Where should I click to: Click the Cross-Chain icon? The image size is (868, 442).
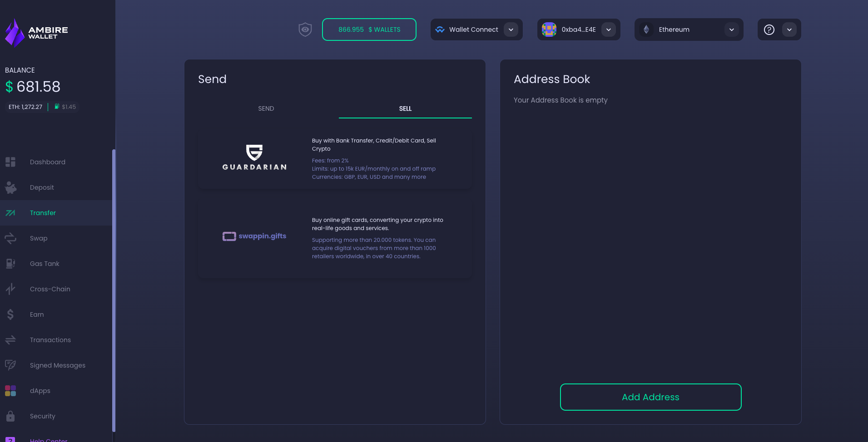[x=10, y=289]
